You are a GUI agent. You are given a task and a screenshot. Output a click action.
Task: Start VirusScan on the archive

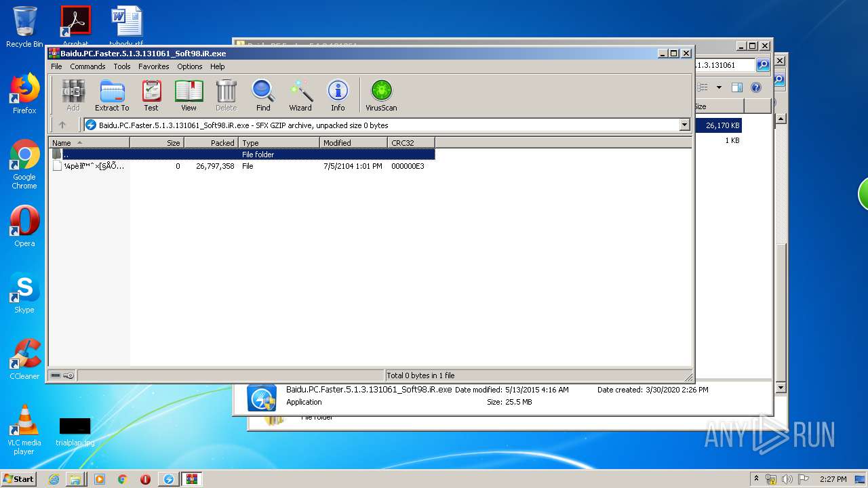(x=381, y=96)
